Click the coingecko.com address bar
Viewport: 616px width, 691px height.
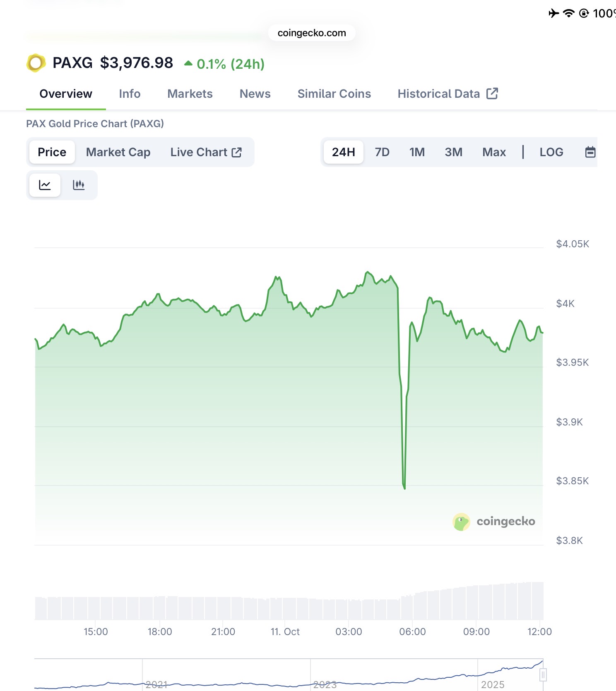311,33
